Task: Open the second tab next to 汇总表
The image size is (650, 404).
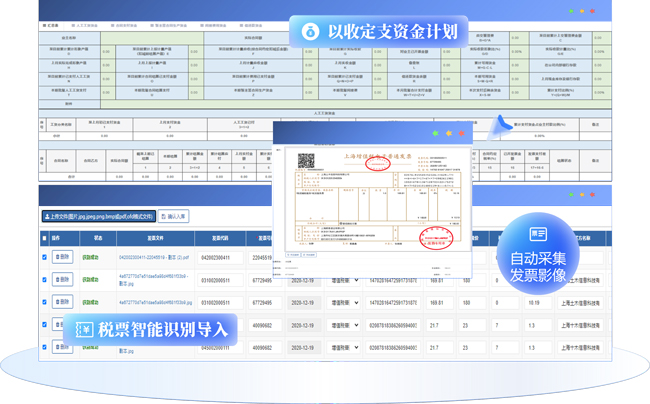Action: [x=87, y=25]
